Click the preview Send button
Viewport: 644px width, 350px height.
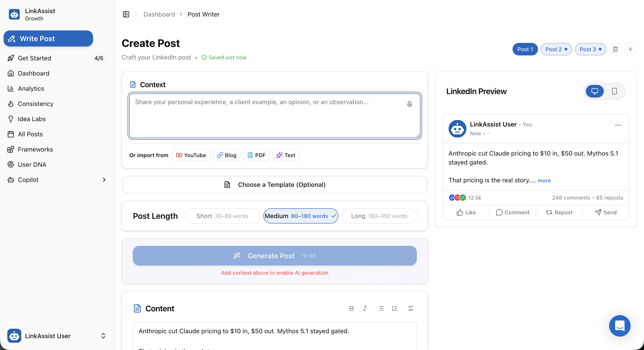coord(606,212)
